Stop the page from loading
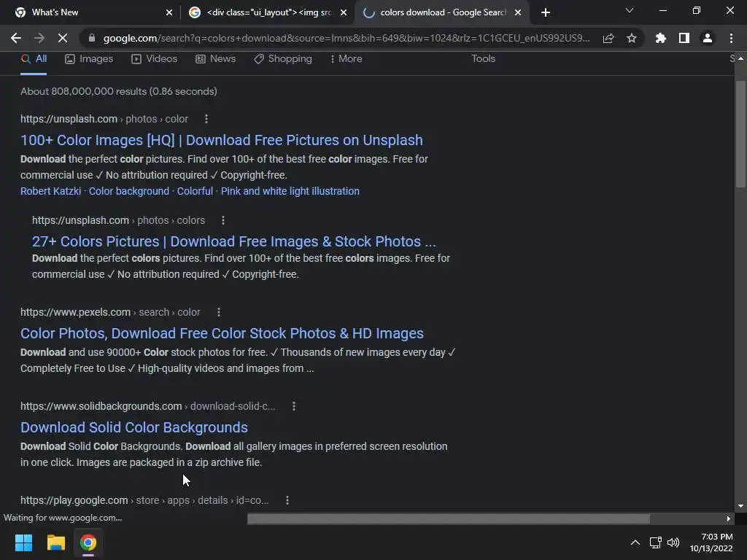747x560 pixels. (63, 38)
